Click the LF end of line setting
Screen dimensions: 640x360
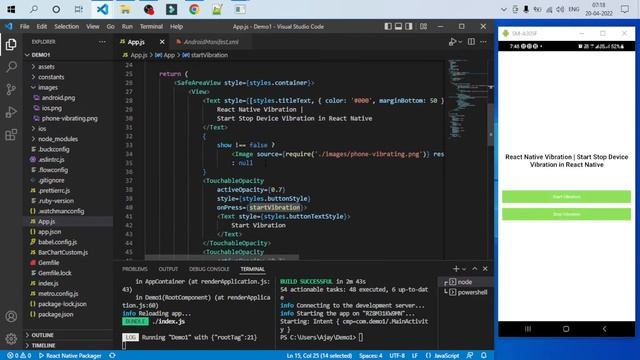pos(415,356)
